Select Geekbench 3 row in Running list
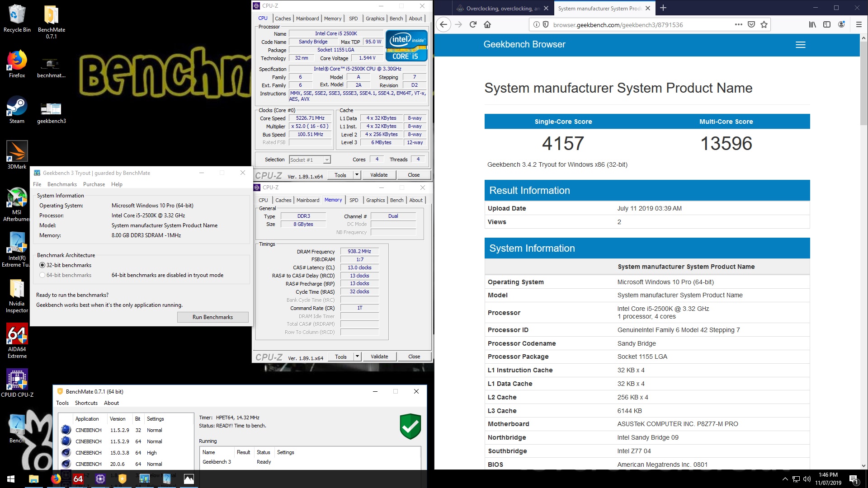The width and height of the screenshot is (868, 488). pyautogui.click(x=310, y=462)
